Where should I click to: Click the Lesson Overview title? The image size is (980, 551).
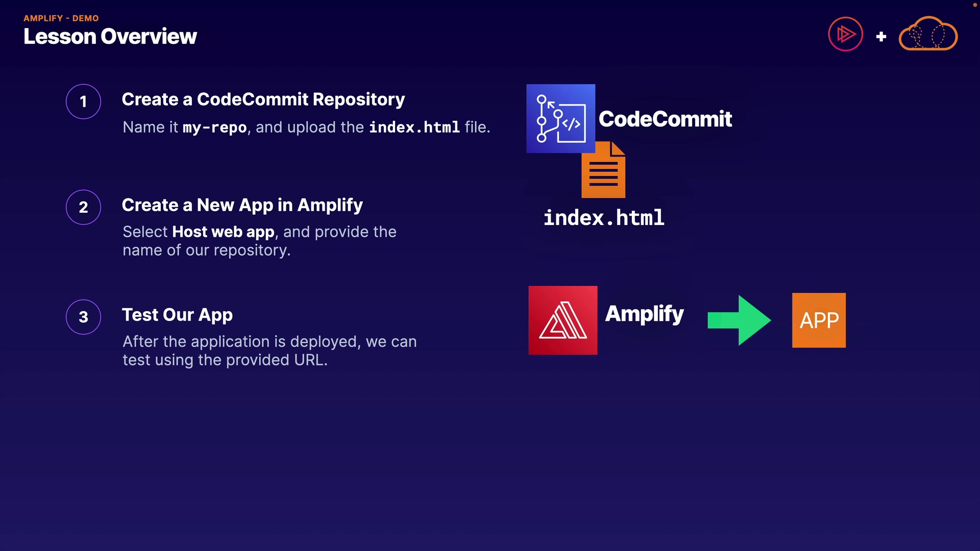[x=110, y=36]
